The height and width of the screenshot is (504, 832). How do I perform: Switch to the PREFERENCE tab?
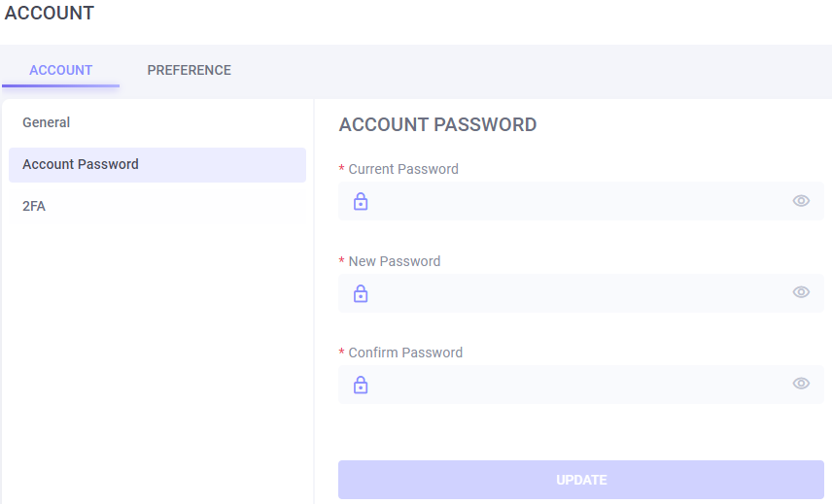(189, 70)
